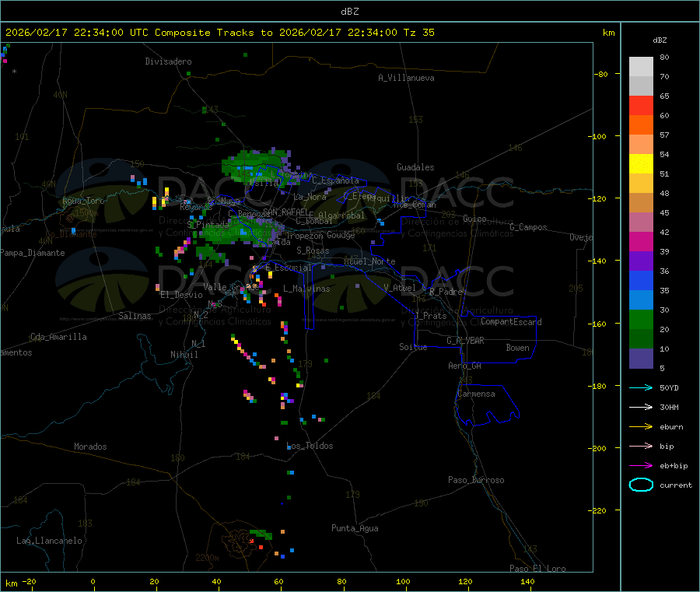Select the red 60 dBZ color swatch
This screenshot has width=700, height=592.
[x=641, y=105]
